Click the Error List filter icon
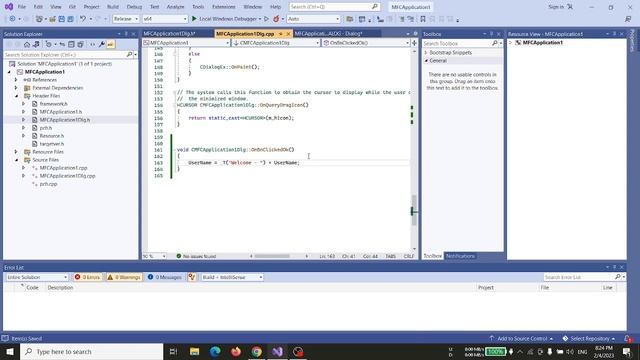 192,277
